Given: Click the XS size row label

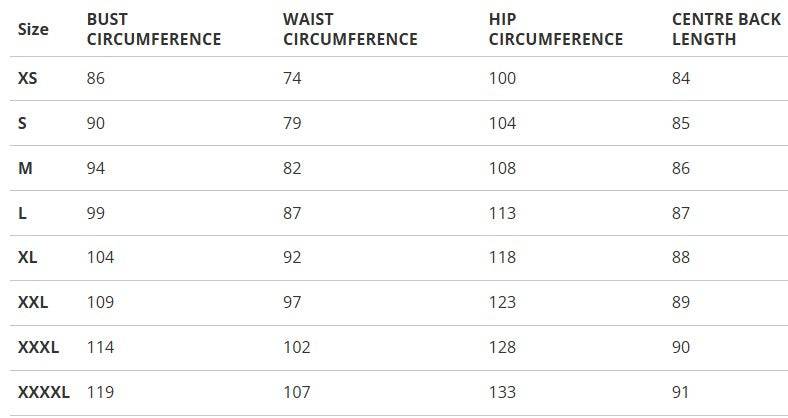Looking at the screenshot, I should point(28,78).
